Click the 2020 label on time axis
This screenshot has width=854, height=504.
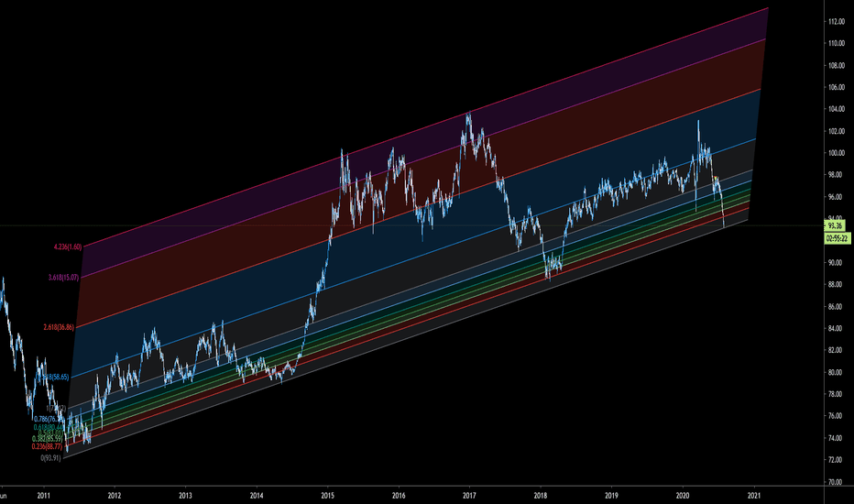coord(683,496)
